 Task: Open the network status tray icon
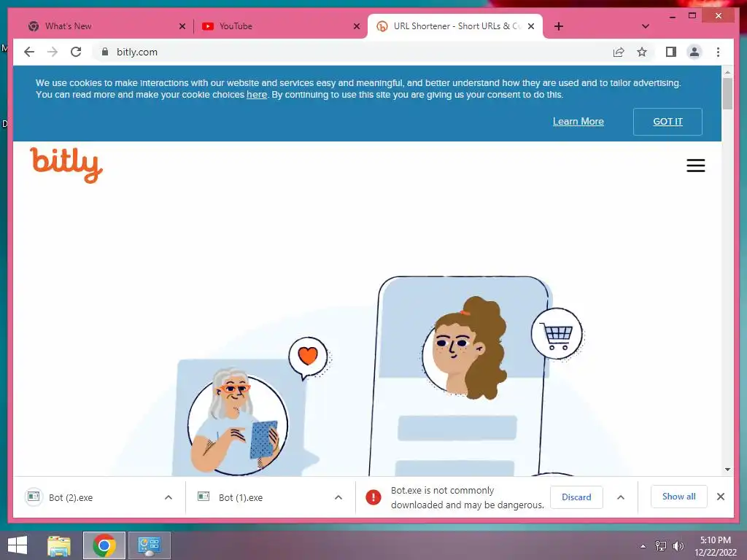pos(661,545)
